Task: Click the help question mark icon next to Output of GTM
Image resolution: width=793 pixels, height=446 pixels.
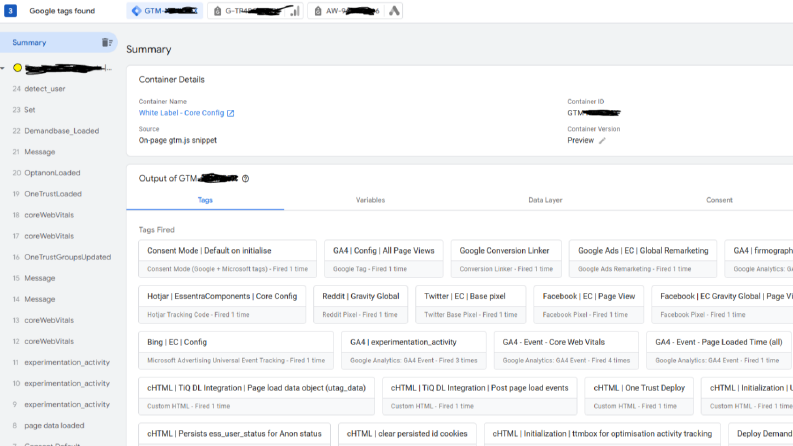Action: [245, 179]
